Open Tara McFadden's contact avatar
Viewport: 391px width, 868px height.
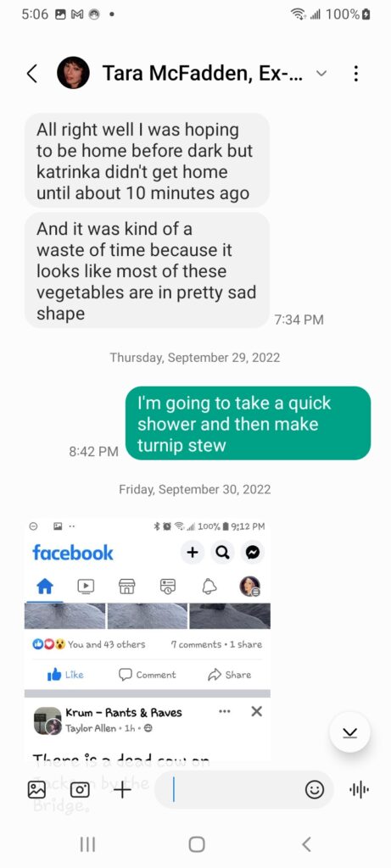click(73, 73)
